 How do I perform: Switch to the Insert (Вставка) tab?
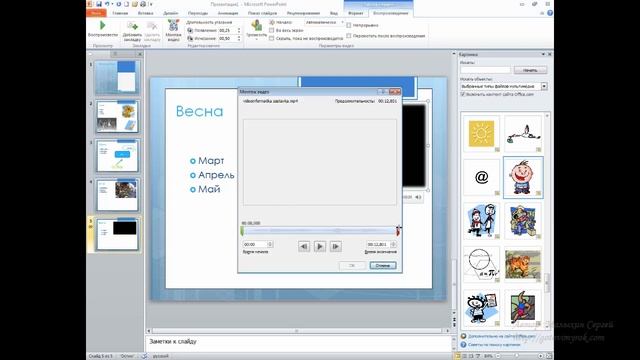145,13
